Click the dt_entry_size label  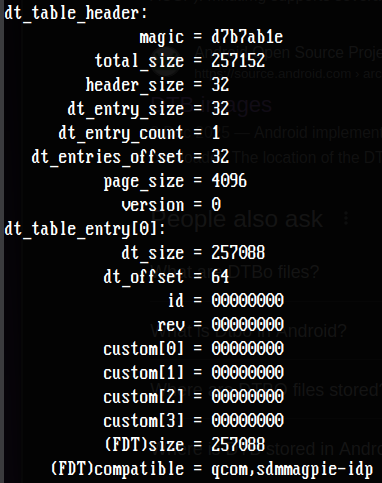click(x=126, y=110)
